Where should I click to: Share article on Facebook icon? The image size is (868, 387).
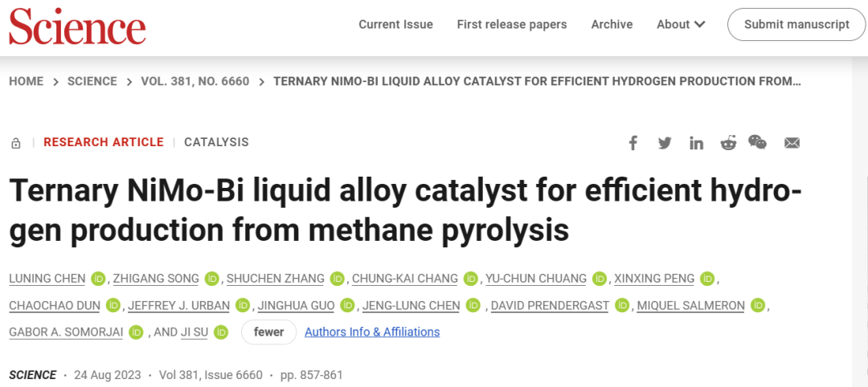pos(633,143)
